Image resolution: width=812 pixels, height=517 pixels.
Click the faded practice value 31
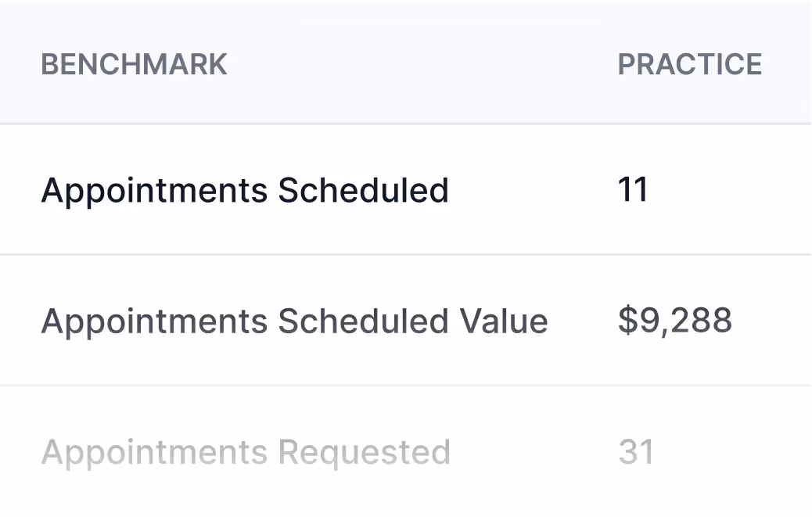click(x=636, y=452)
